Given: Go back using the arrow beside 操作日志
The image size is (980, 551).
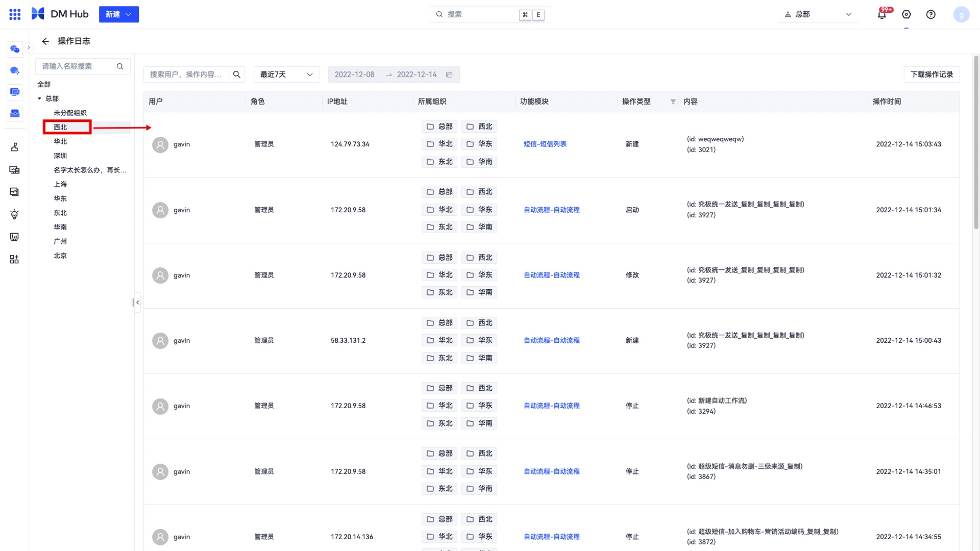Looking at the screenshot, I should click(45, 41).
